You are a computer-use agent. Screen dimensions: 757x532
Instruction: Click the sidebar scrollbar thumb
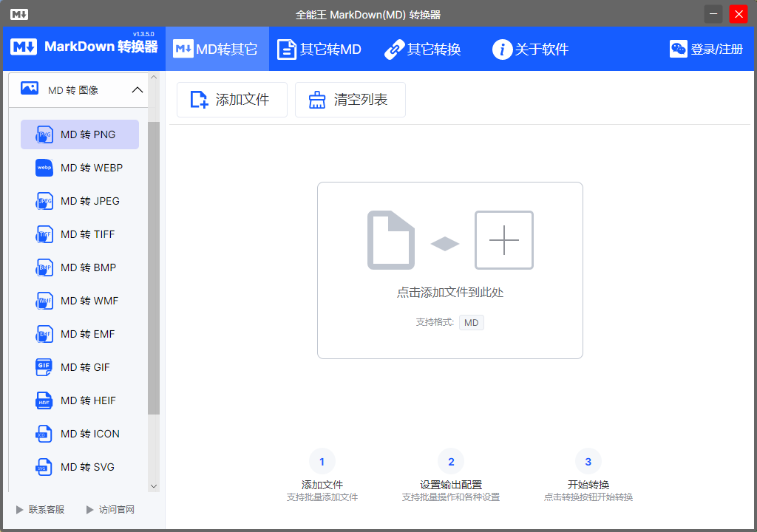click(154, 268)
